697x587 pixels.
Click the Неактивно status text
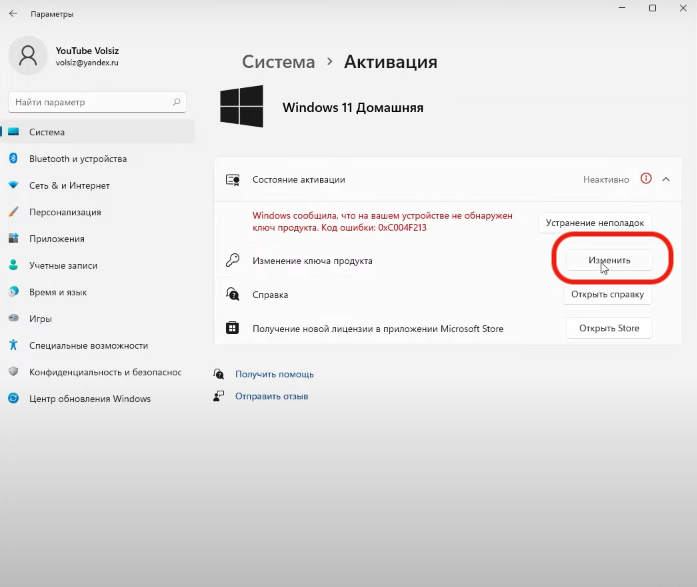point(606,180)
